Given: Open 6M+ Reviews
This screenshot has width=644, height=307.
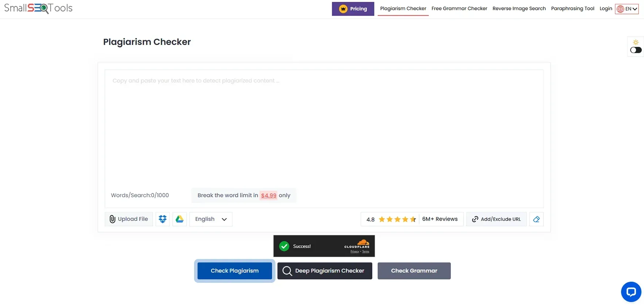Looking at the screenshot, I should click(x=440, y=219).
